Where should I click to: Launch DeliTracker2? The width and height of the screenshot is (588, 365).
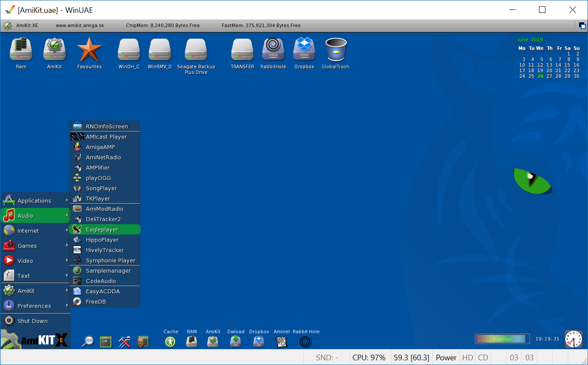coord(105,219)
